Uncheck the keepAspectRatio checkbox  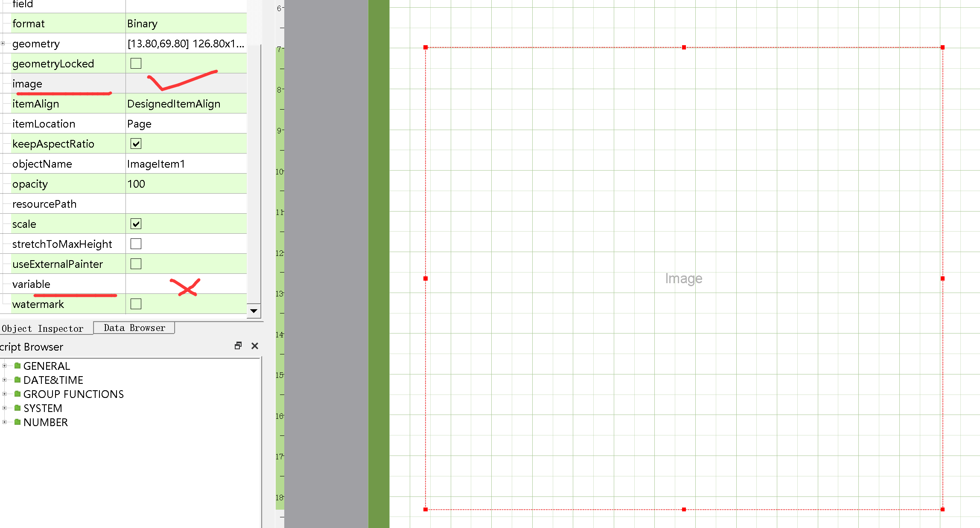coord(136,144)
